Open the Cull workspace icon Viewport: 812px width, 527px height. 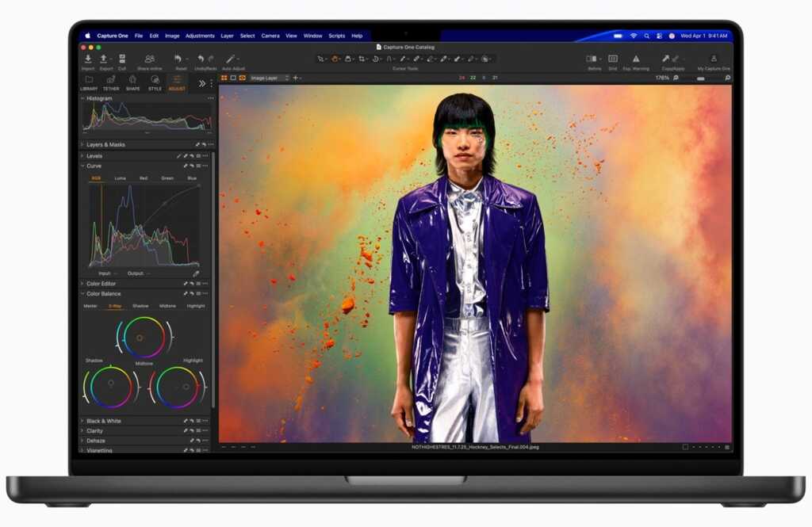pyautogui.click(x=121, y=59)
